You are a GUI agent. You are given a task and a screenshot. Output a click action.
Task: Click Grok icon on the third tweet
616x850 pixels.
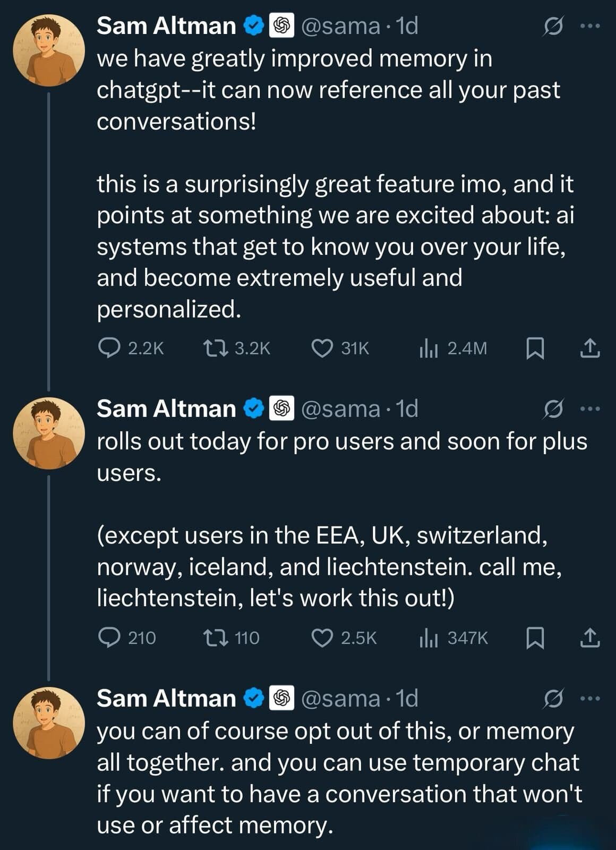pyautogui.click(x=553, y=699)
